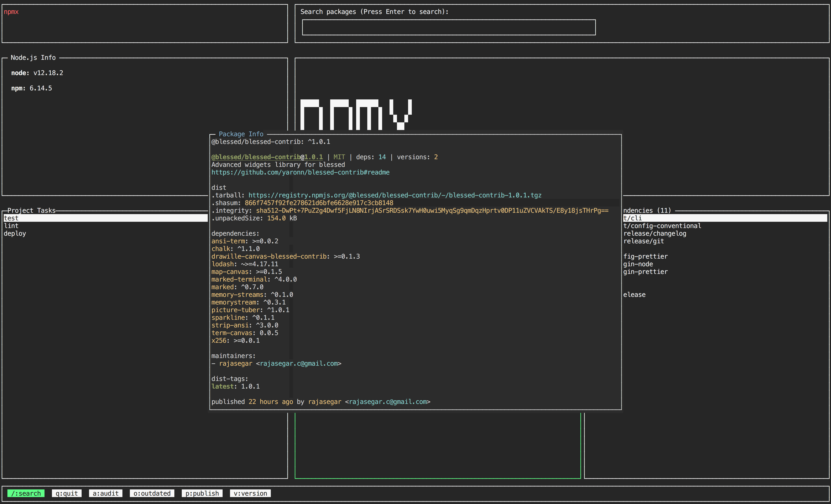Click the npmx title label
Viewport: 831px width, 504px height.
(x=11, y=12)
